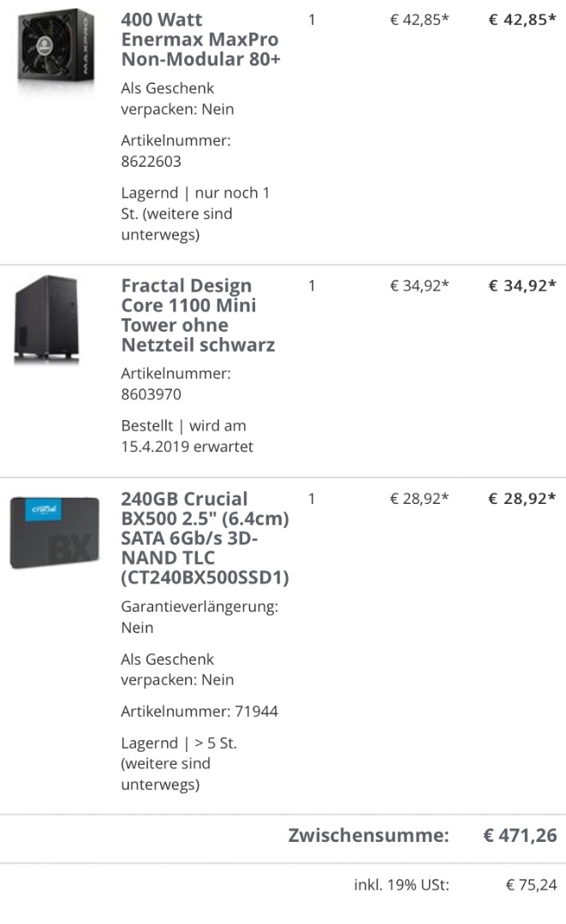Click the Garantieverlängerung: Nein option
The image size is (566, 924).
pyautogui.click(x=200, y=617)
